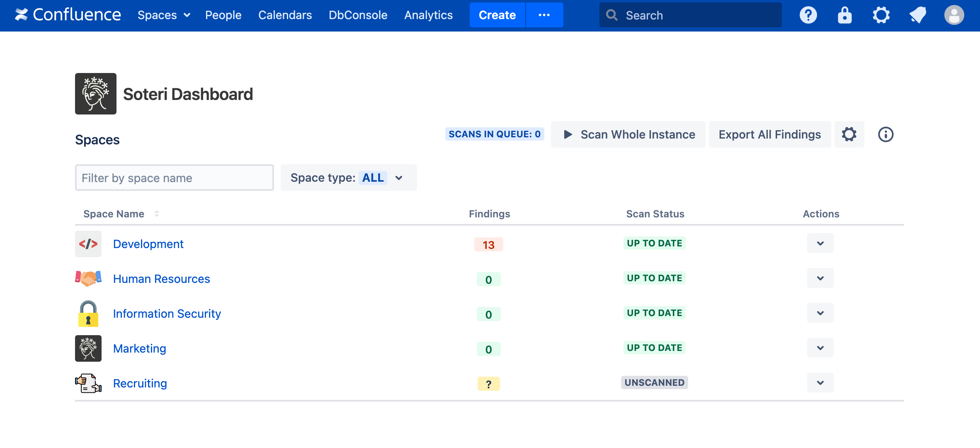Expand actions for Development space

pyautogui.click(x=820, y=243)
